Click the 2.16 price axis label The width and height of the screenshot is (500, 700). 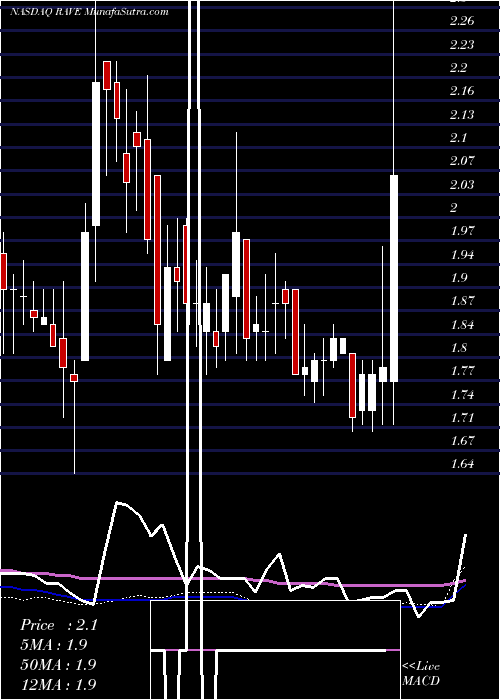tap(462, 91)
